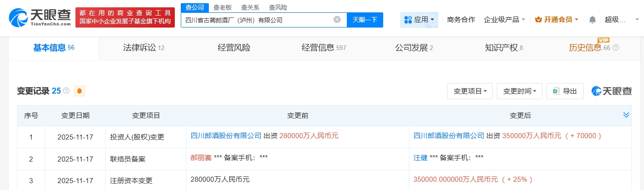Viewport: 644px width, 190px height.
Task: Open the 经营信息 tab
Action: (324, 48)
